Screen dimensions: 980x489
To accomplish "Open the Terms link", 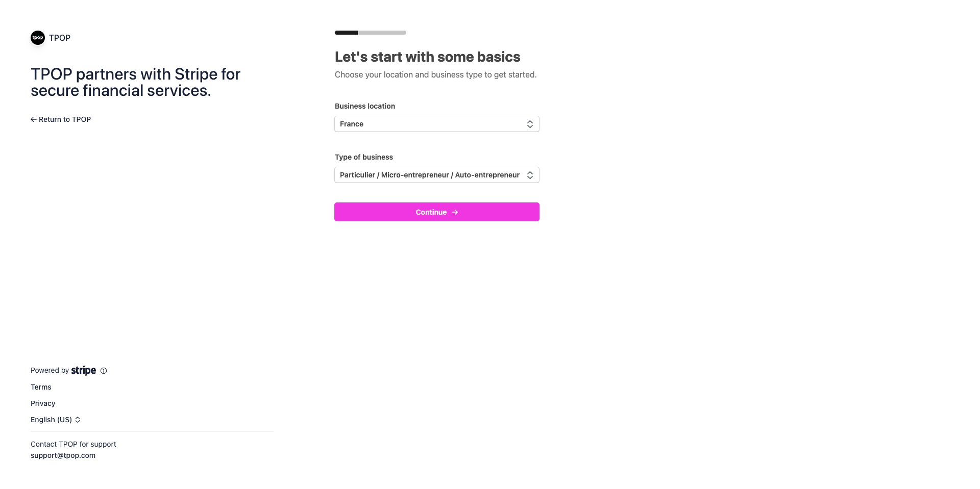I will click(41, 387).
